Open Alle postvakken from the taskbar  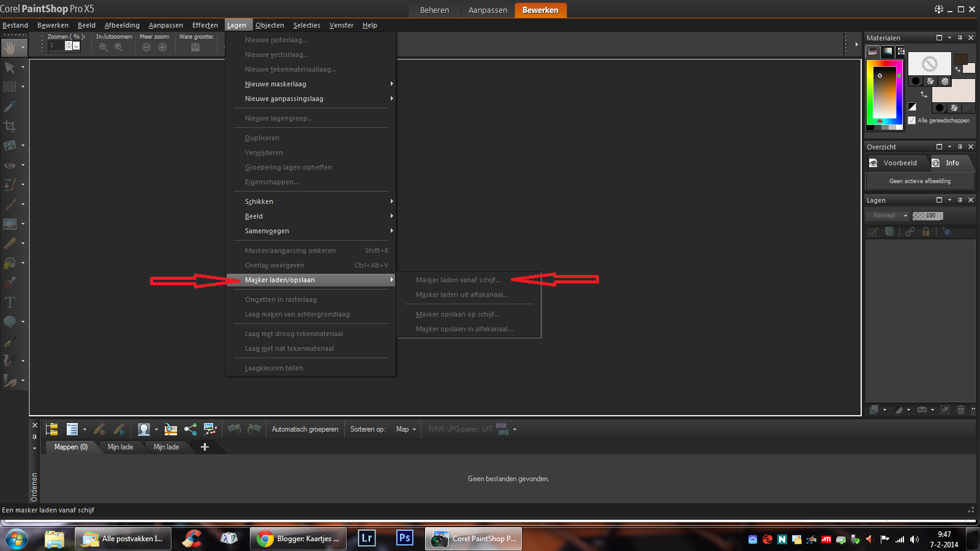(x=123, y=539)
